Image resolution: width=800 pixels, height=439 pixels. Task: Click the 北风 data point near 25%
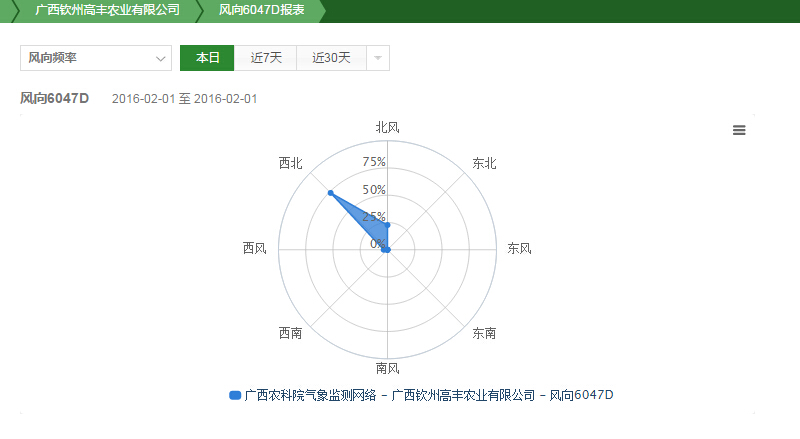[387, 225]
